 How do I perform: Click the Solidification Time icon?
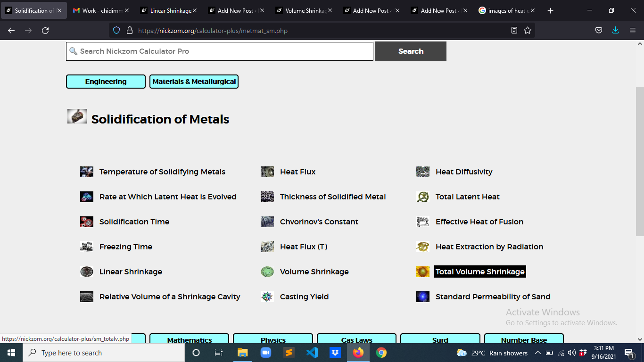pos(87,222)
